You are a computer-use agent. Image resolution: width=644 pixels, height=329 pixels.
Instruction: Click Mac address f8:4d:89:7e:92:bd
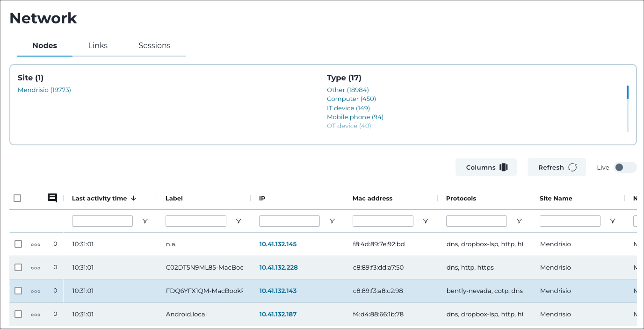[379, 244]
